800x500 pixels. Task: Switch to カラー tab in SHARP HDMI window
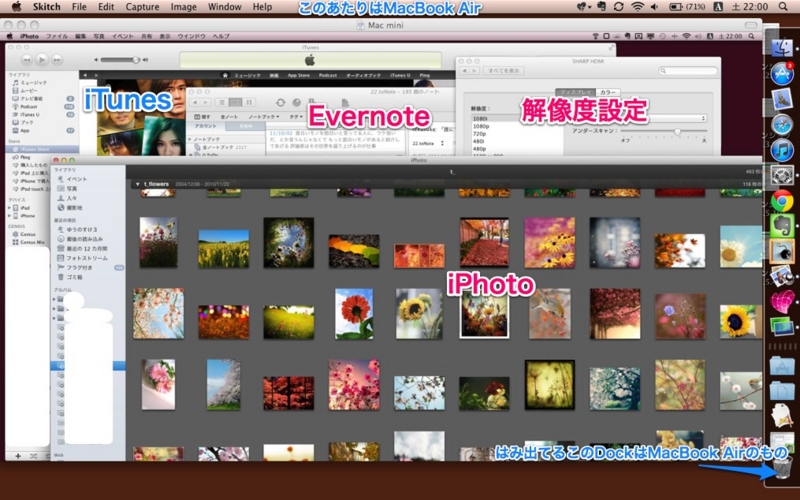click(x=607, y=92)
